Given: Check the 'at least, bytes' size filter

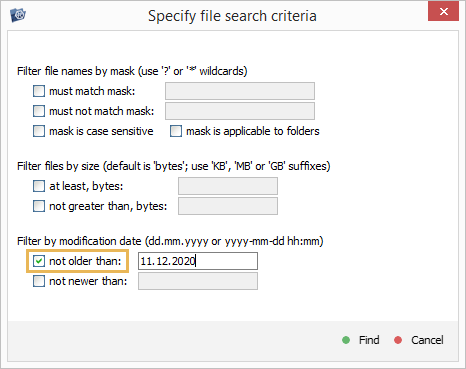Looking at the screenshot, I should 39,186.
